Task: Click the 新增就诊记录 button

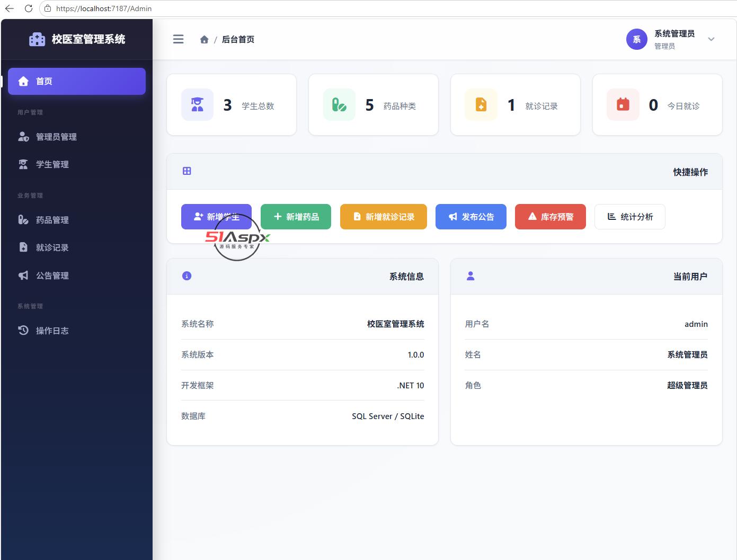Action: pos(384,217)
